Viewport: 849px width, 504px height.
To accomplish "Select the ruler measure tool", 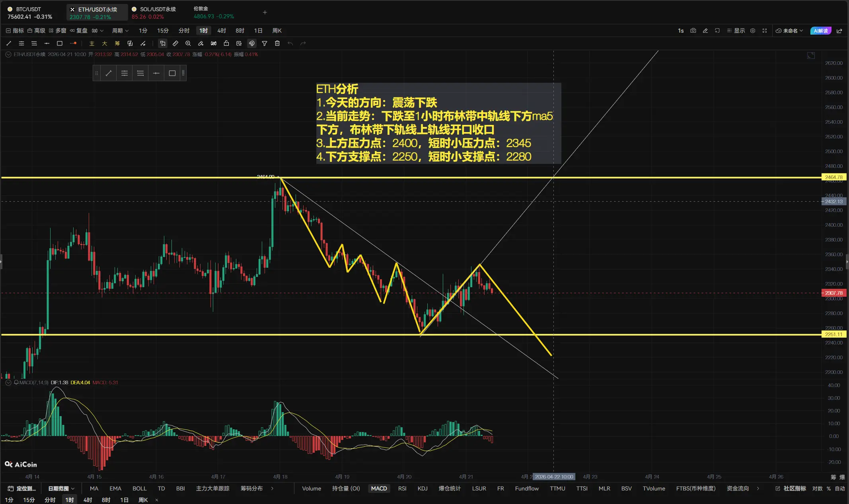I will click(175, 43).
